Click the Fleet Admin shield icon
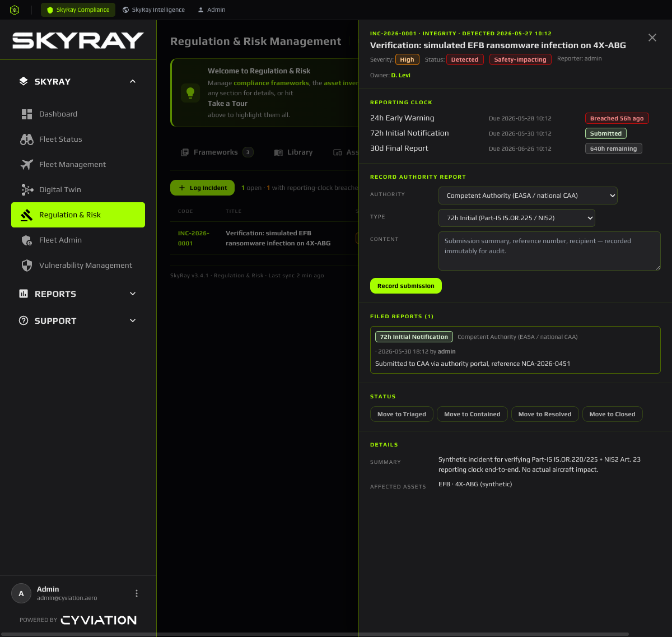Screen dimensions: 672x637 coord(27,240)
